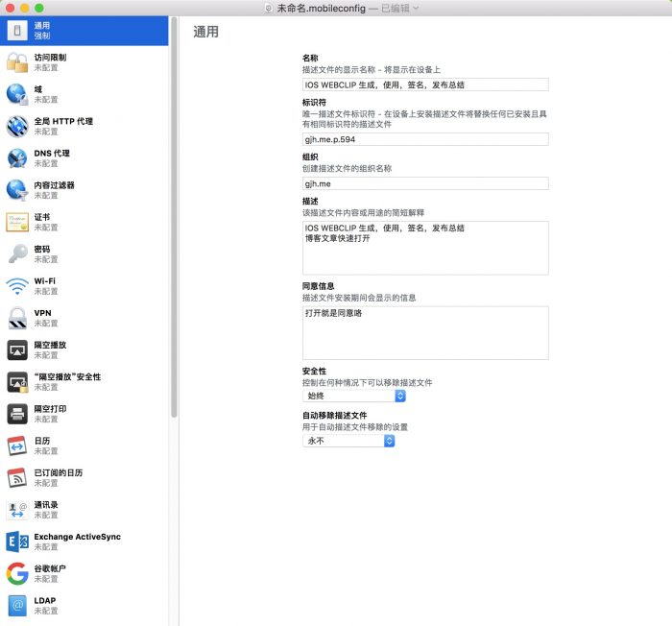Click the Exchange ActiveSync icon
This screenshot has height=626, width=672.
pyautogui.click(x=17, y=542)
